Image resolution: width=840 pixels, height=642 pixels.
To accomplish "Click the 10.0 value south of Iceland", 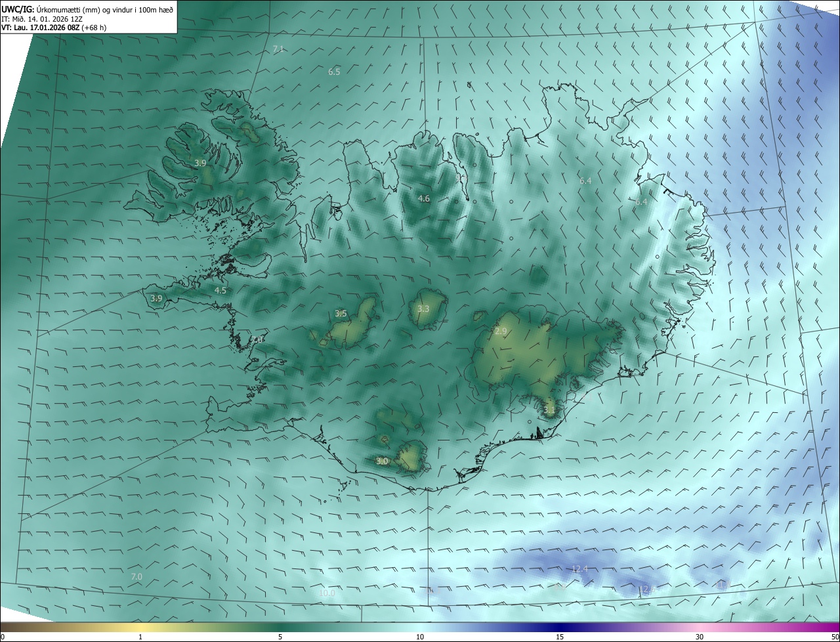I will click(x=327, y=593).
